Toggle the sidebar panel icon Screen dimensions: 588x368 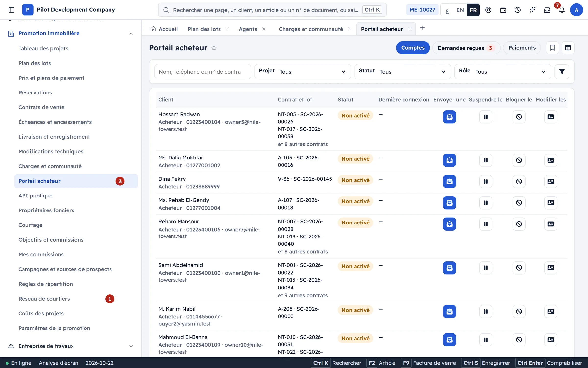[11, 10]
